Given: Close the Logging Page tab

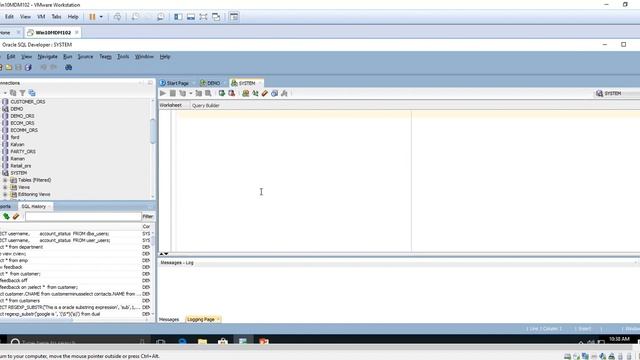Looking at the screenshot, I should click(218, 319).
